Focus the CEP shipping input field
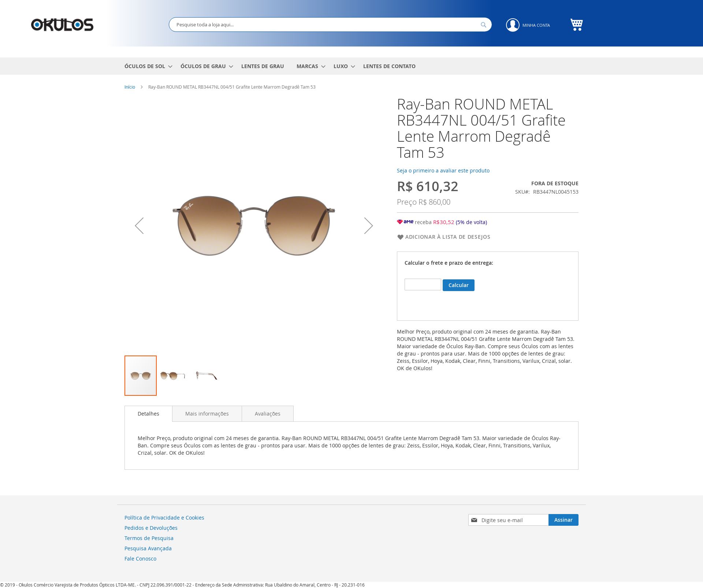Image resolution: width=703 pixels, height=588 pixels. pos(423,284)
